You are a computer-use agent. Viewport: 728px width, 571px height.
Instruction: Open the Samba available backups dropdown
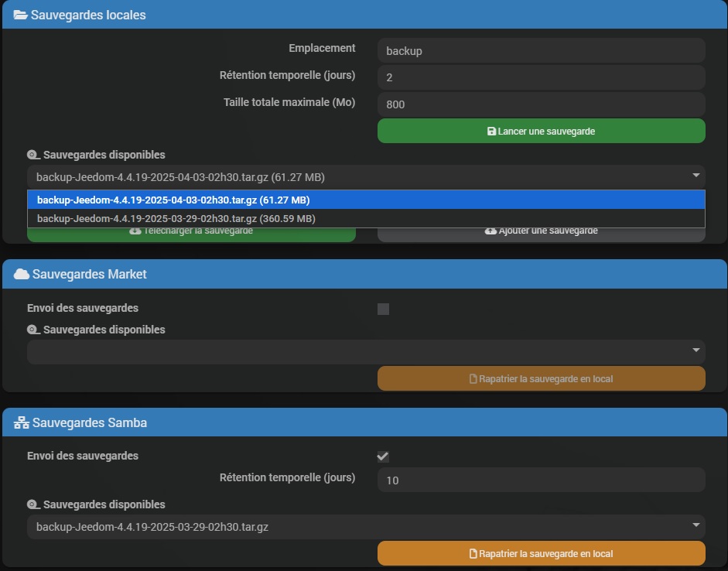click(x=366, y=526)
